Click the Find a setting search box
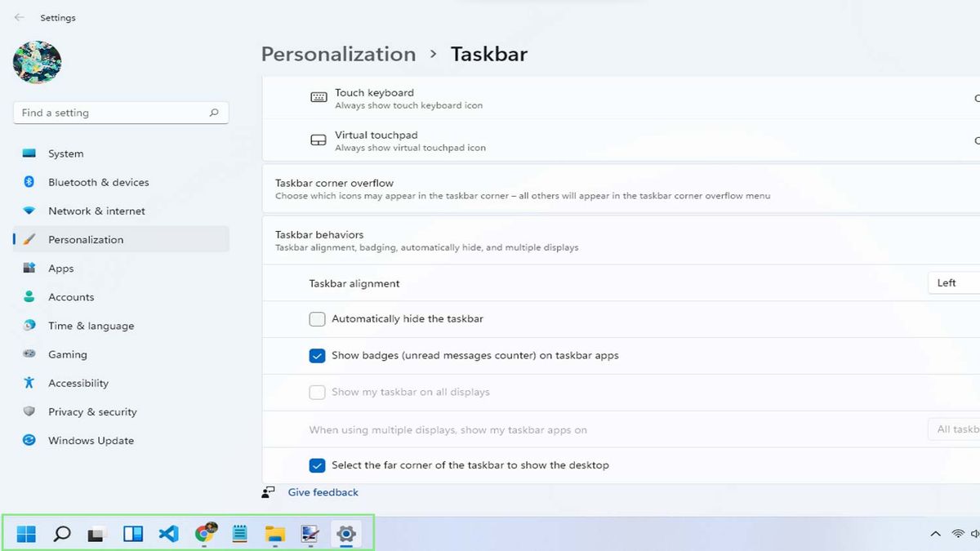Image resolution: width=980 pixels, height=551 pixels. 121,112
